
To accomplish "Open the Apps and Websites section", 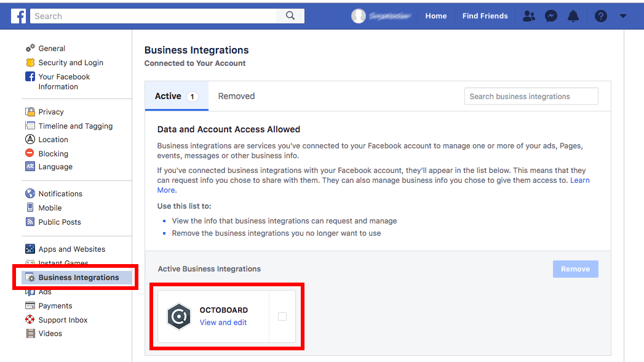I will coord(72,249).
